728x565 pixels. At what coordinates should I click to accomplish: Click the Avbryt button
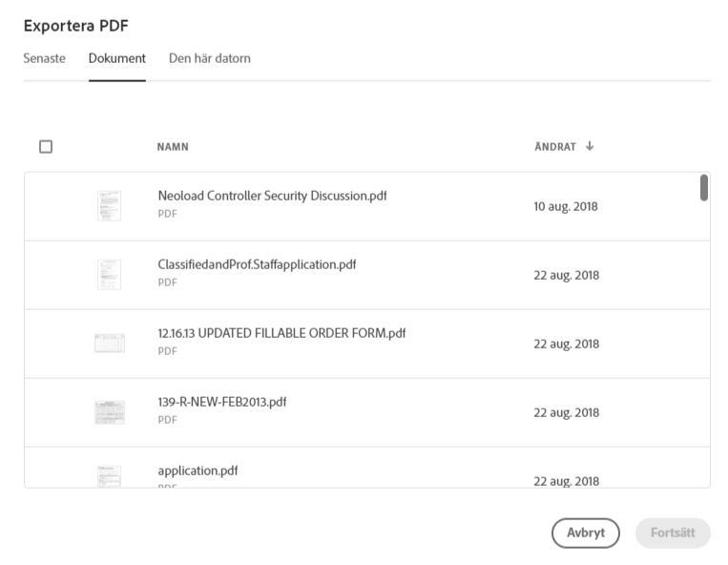586,533
